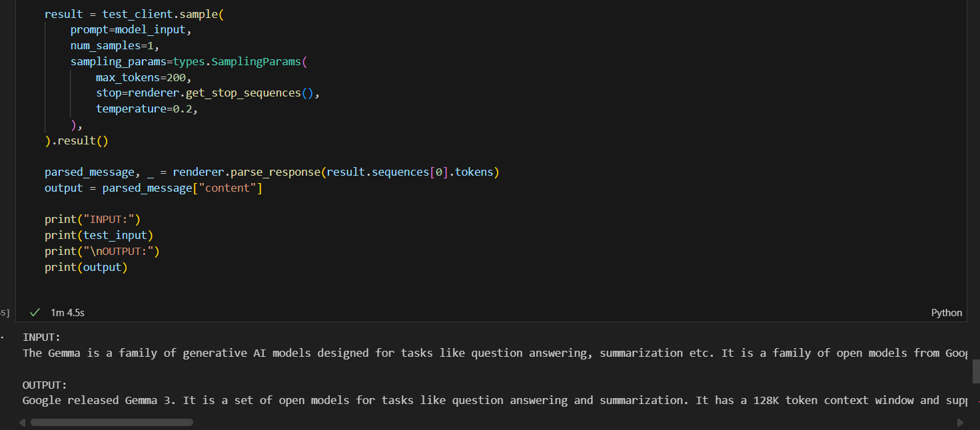Click the vertical scrollbar thumb at right edge
The image size is (980, 430).
coord(976,371)
